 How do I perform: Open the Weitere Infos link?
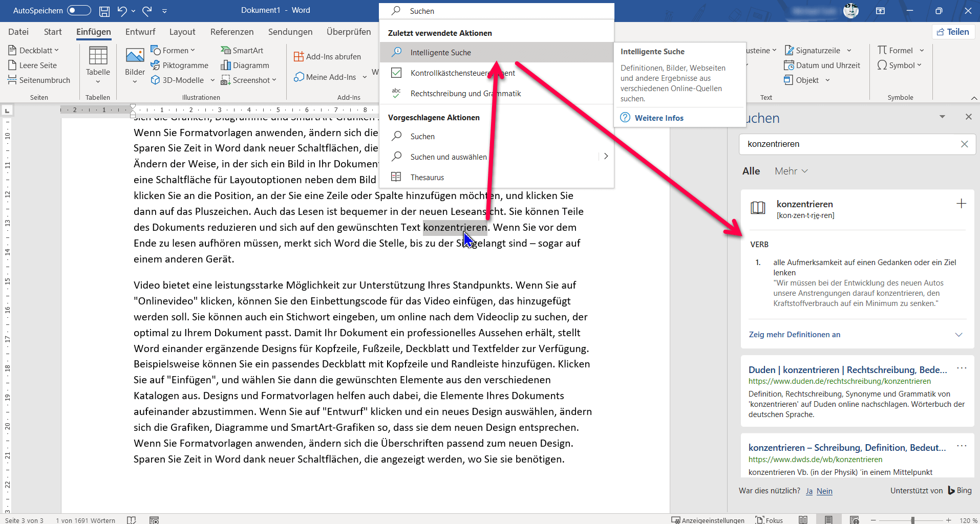point(659,118)
